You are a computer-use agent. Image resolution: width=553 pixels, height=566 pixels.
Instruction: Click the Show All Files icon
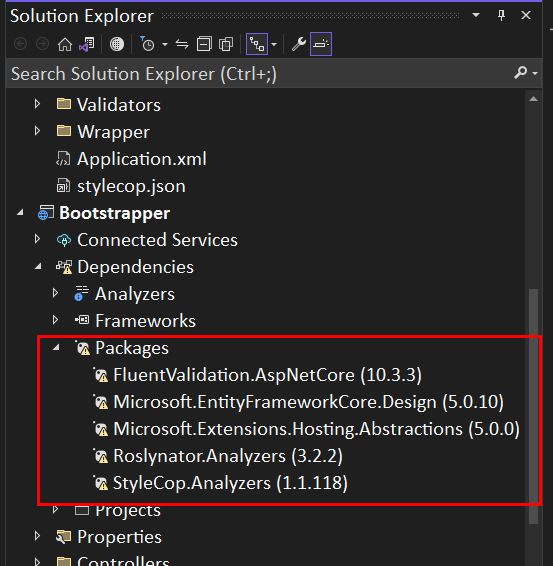pos(226,44)
